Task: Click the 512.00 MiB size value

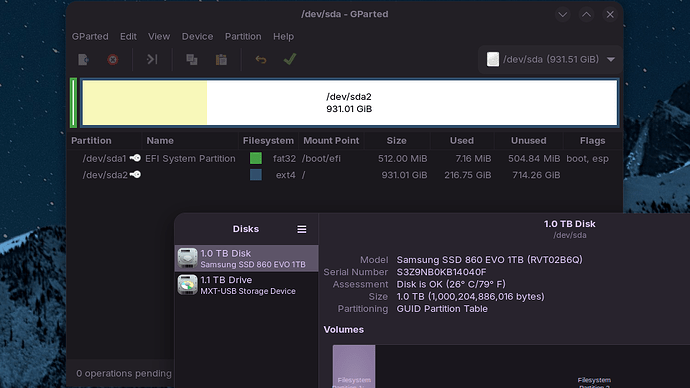Action: 403,158
